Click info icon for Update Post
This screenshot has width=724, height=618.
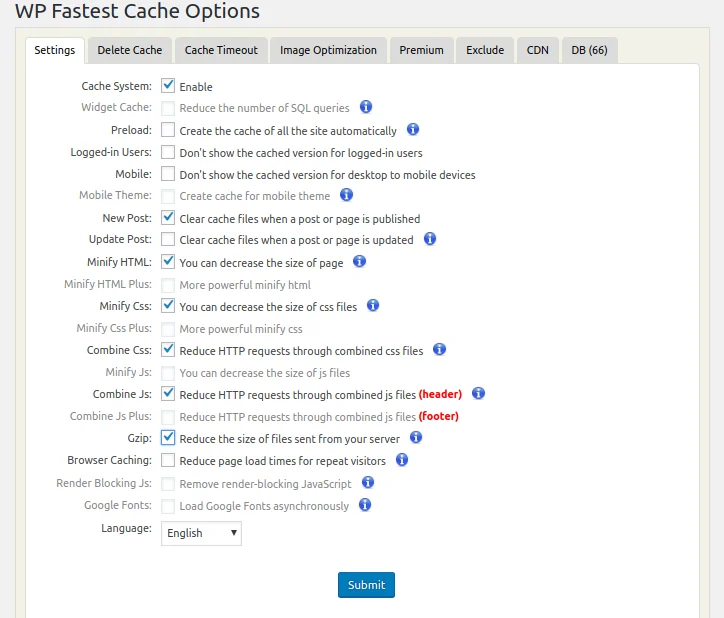(430, 239)
